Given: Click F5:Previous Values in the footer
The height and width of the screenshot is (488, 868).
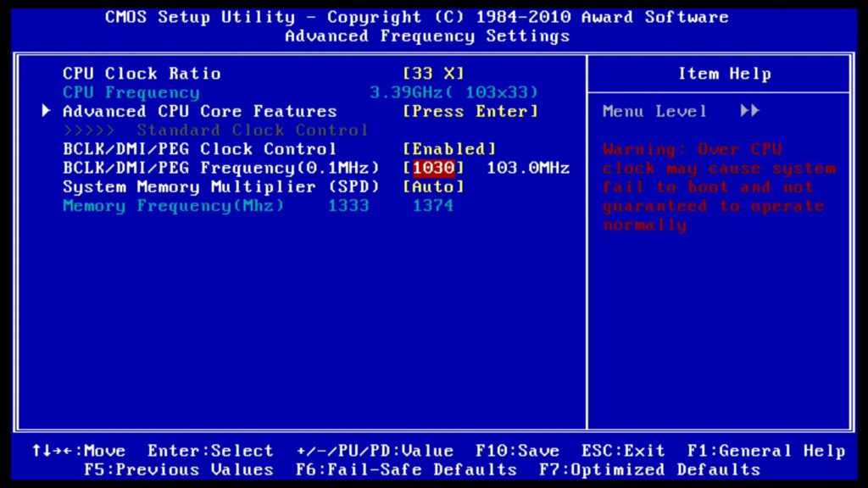Looking at the screenshot, I should (179, 469).
